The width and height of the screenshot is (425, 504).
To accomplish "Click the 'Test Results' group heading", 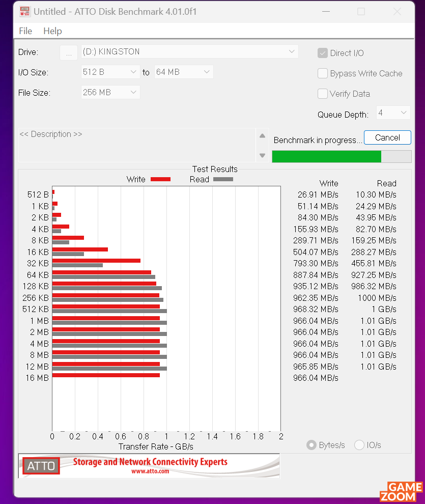I will point(215,170).
